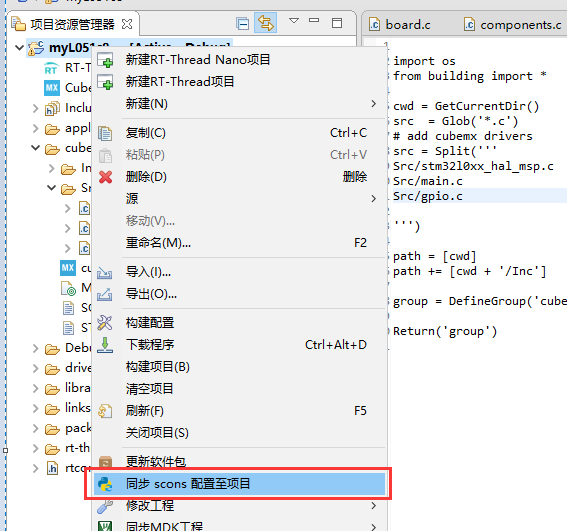Click new RT-Thread Nano project icon

coord(106,60)
